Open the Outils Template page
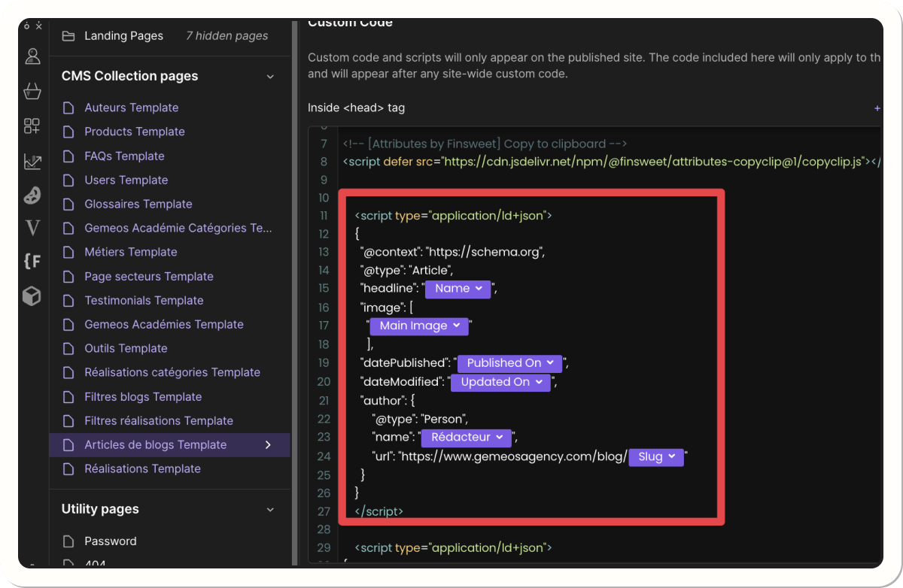903x588 pixels. (126, 348)
